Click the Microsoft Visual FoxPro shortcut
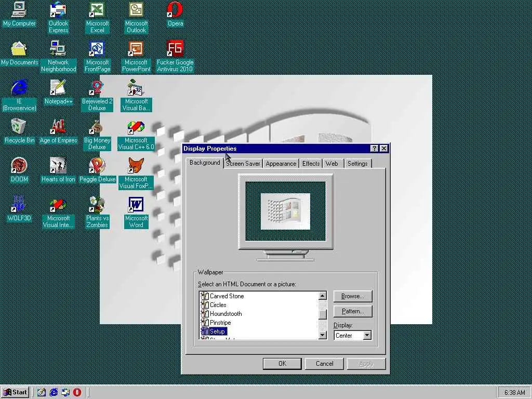This screenshot has width=532, height=399. [x=136, y=174]
